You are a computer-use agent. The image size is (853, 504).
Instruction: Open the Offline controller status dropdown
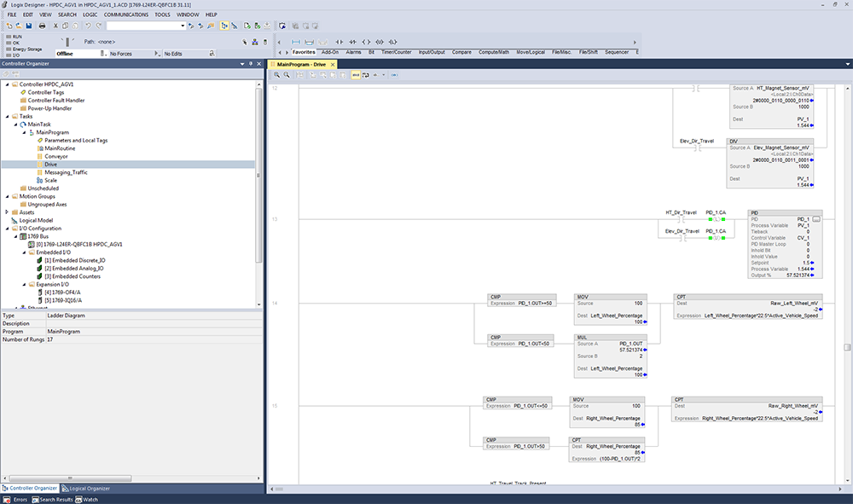pyautogui.click(x=102, y=53)
